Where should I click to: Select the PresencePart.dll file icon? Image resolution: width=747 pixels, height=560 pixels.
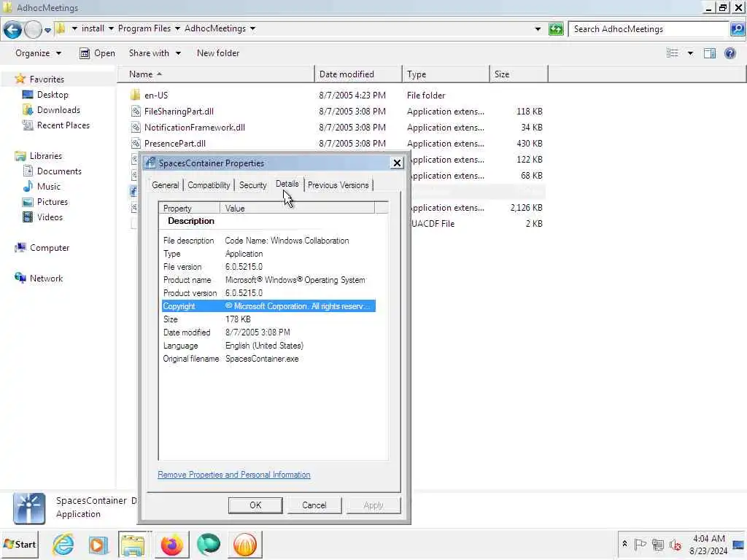(136, 144)
